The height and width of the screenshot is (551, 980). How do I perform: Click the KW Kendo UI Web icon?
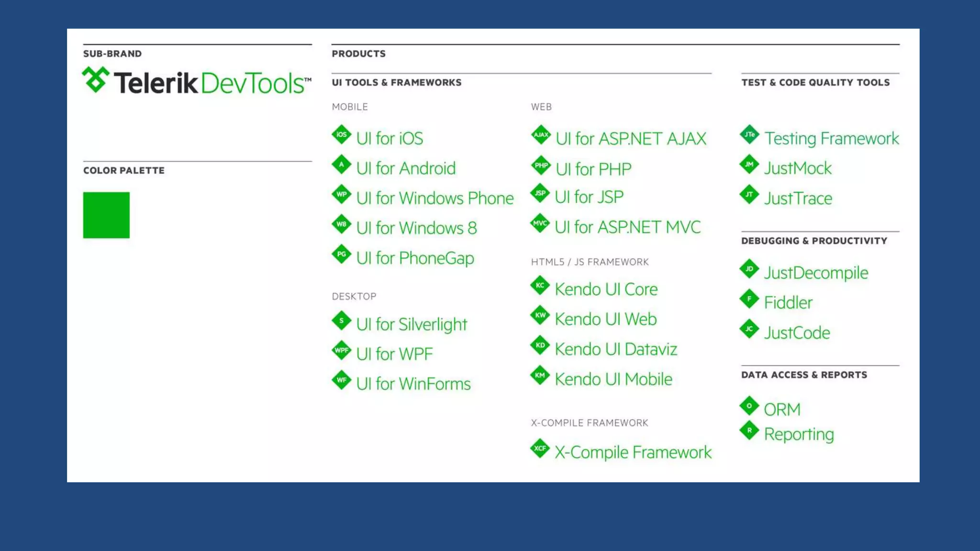pyautogui.click(x=540, y=315)
